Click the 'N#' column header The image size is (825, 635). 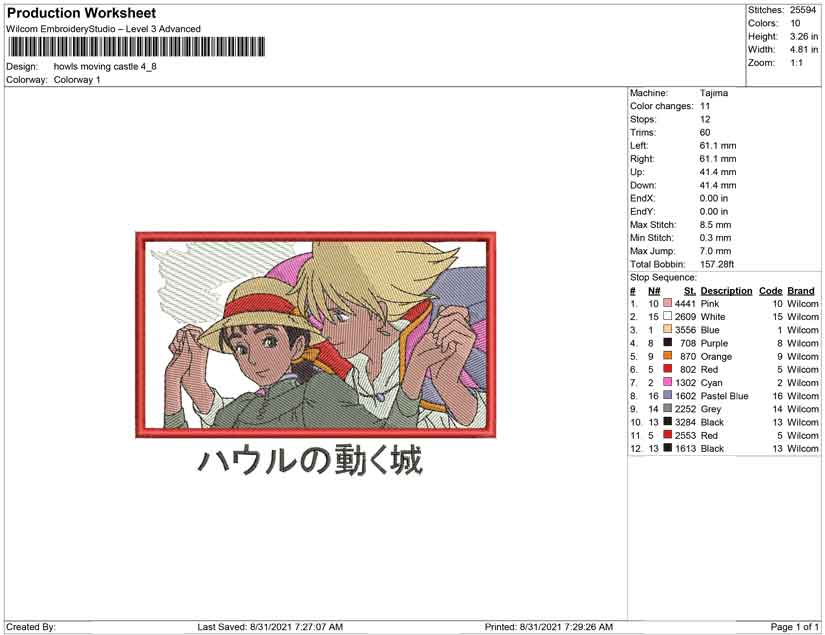coord(654,291)
